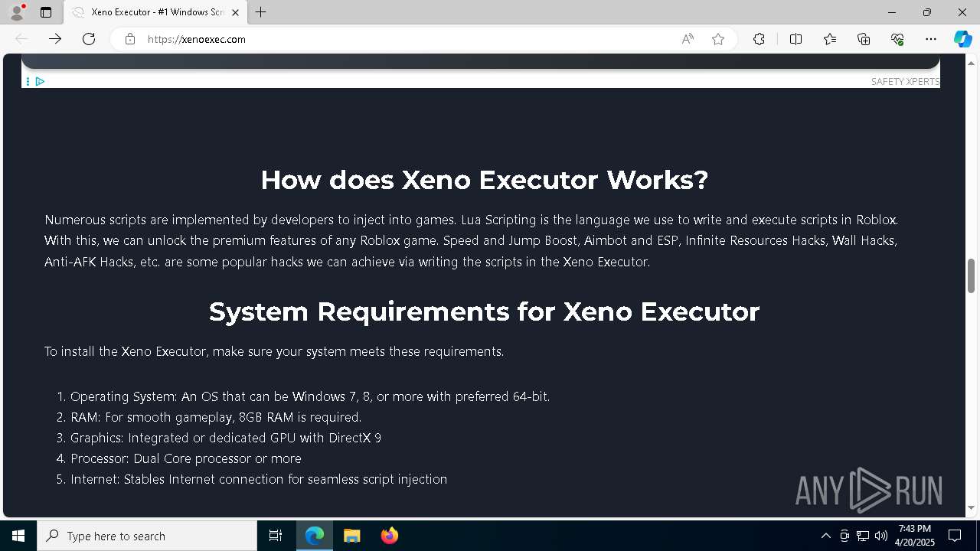Viewport: 980px width, 551px height.
Task: Open the SAFETY XPERTS ad label
Action: tap(905, 81)
